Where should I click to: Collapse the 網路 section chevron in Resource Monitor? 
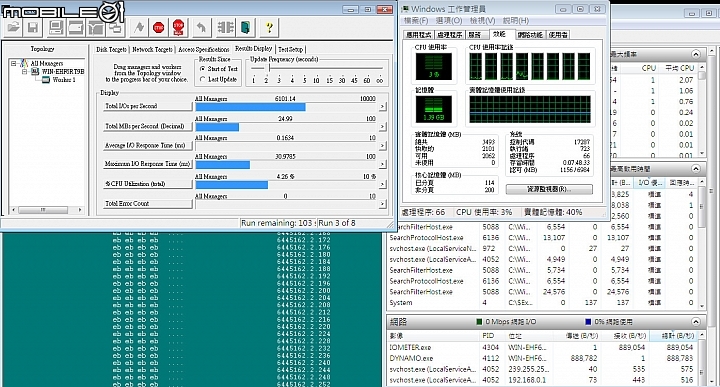coord(696,322)
